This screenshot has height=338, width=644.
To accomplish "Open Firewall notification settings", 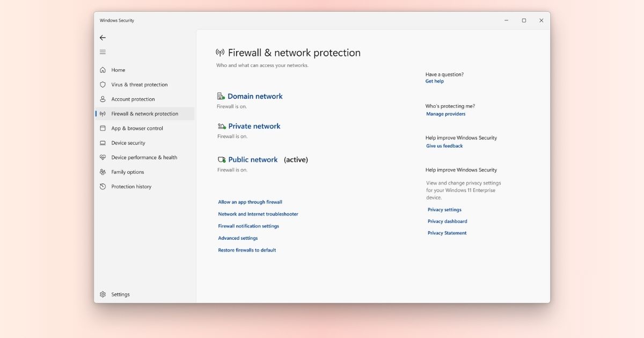I will 248,226.
